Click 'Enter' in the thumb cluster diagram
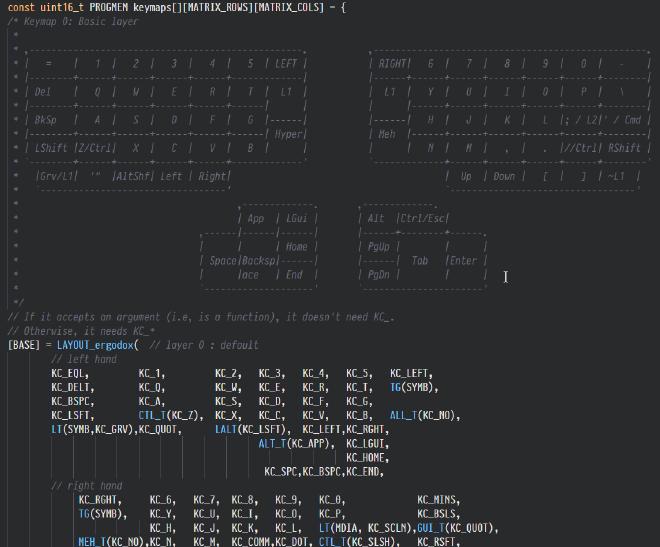This screenshot has height=547, width=660. [463, 261]
